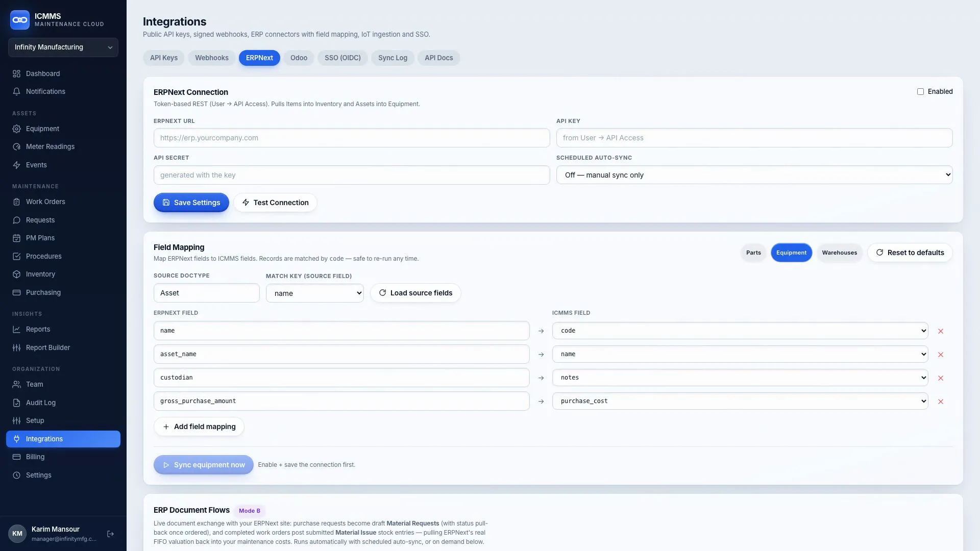This screenshot has width=980, height=551.
Task: Open Meter Readings gauge icon
Action: 16,147
